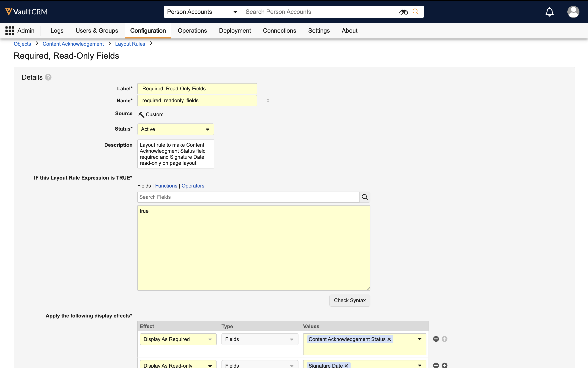Click the orange search magnifier icon

point(416,12)
